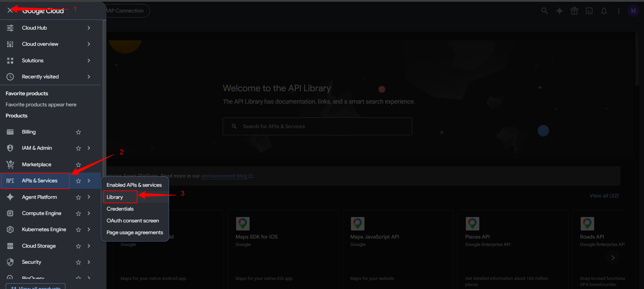Open Enabled APIs & services in the submenu
644x289 pixels.
(134, 185)
